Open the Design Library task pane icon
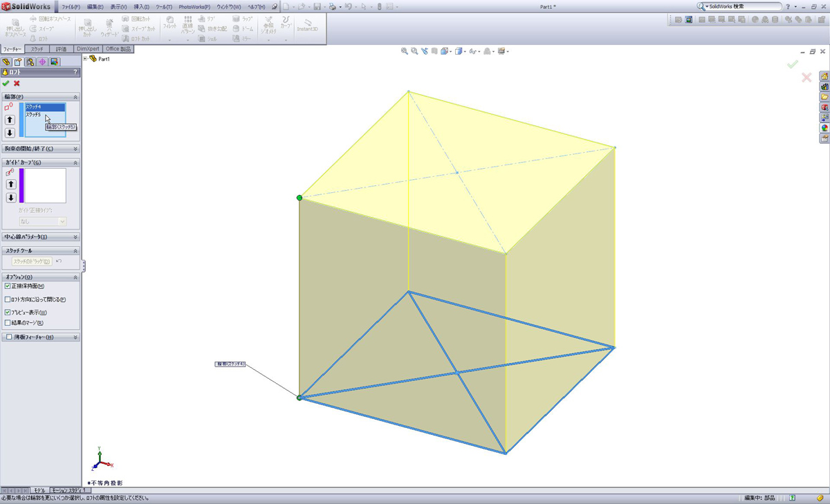This screenshot has height=504, width=830. [824, 86]
